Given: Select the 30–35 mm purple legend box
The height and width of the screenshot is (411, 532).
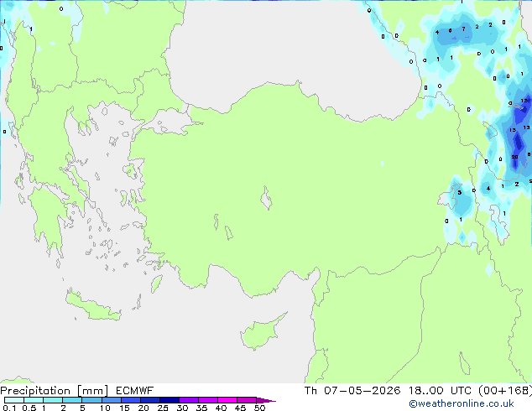Looking at the screenshot, I should click(188, 400).
